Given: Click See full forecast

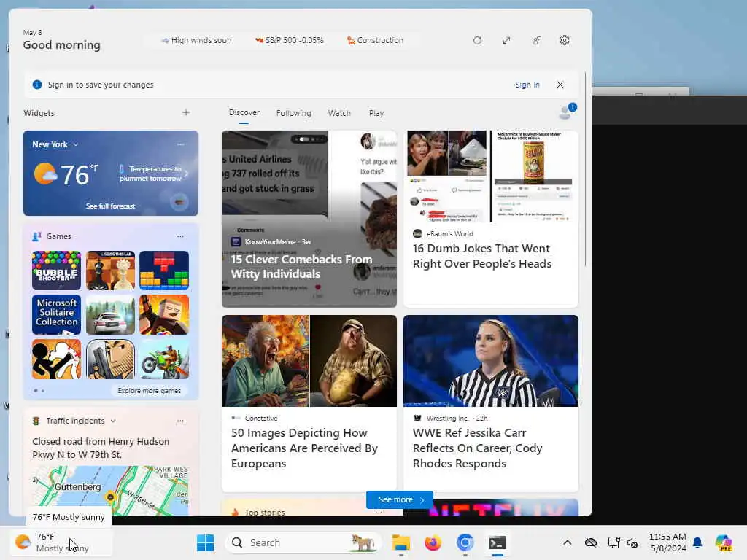Looking at the screenshot, I should pos(111,206).
